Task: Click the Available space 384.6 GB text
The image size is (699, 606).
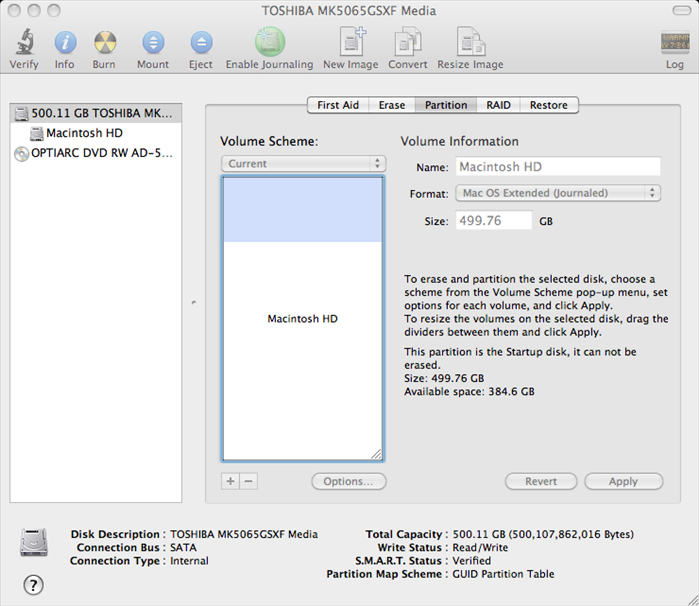Action: click(469, 392)
